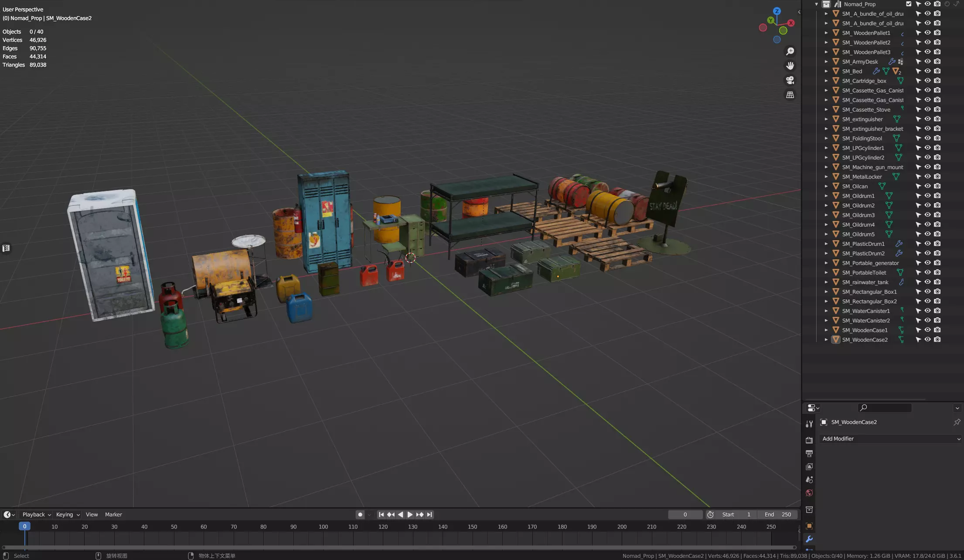Image resolution: width=964 pixels, height=560 pixels.
Task: Click auto keying record button
Action: pos(360,515)
